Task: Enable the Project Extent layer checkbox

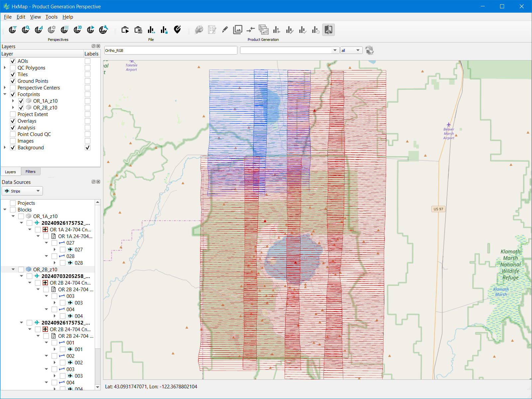Action: [x=13, y=114]
